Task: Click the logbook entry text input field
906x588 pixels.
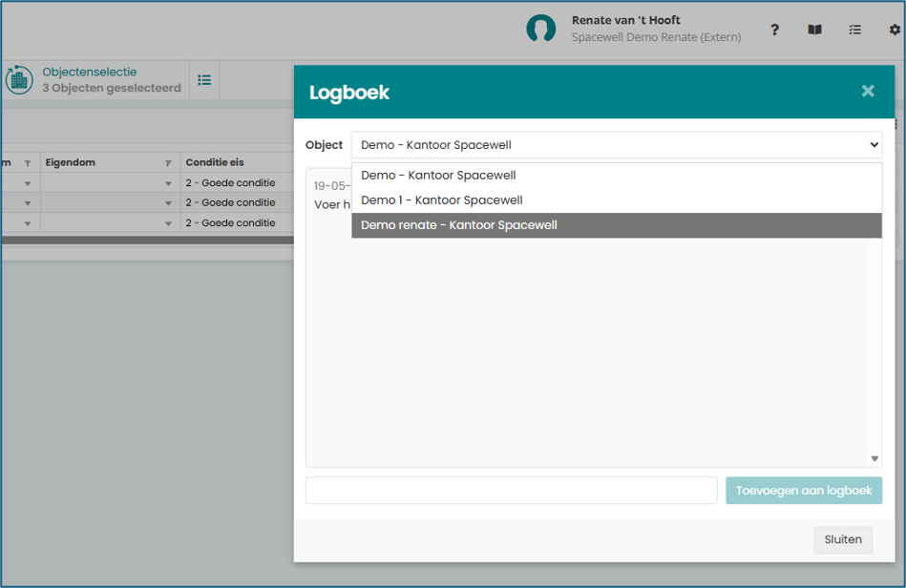Action: (512, 491)
